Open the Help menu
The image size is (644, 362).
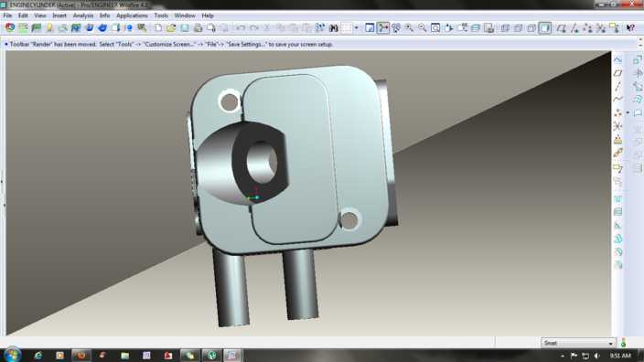pos(208,16)
